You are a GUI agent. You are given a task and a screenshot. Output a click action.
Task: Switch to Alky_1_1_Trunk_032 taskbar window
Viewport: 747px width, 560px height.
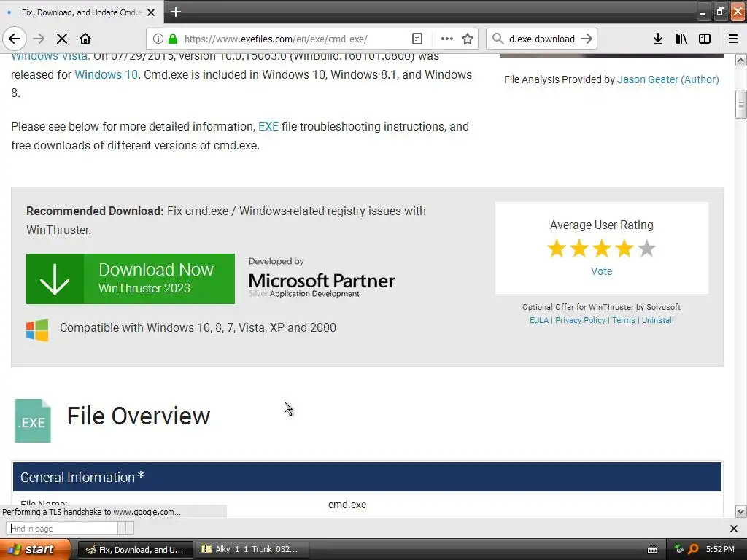[x=252, y=550]
